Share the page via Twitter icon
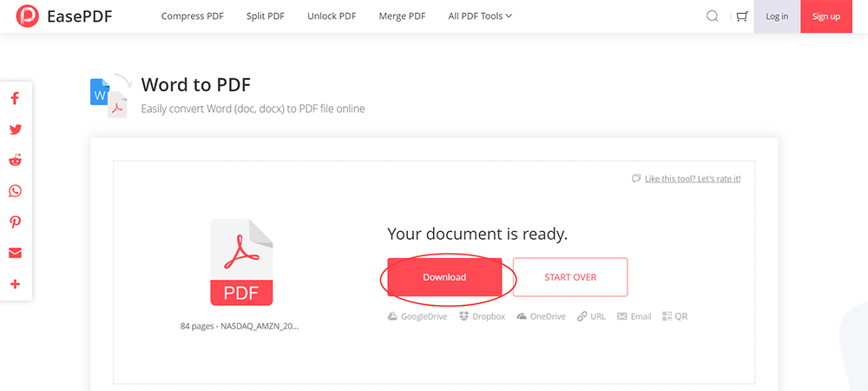868x391 pixels. pos(15,129)
